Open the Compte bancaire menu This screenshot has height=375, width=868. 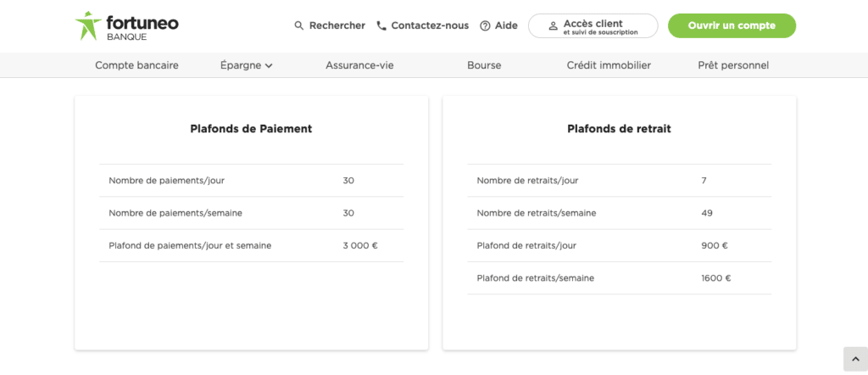(136, 65)
